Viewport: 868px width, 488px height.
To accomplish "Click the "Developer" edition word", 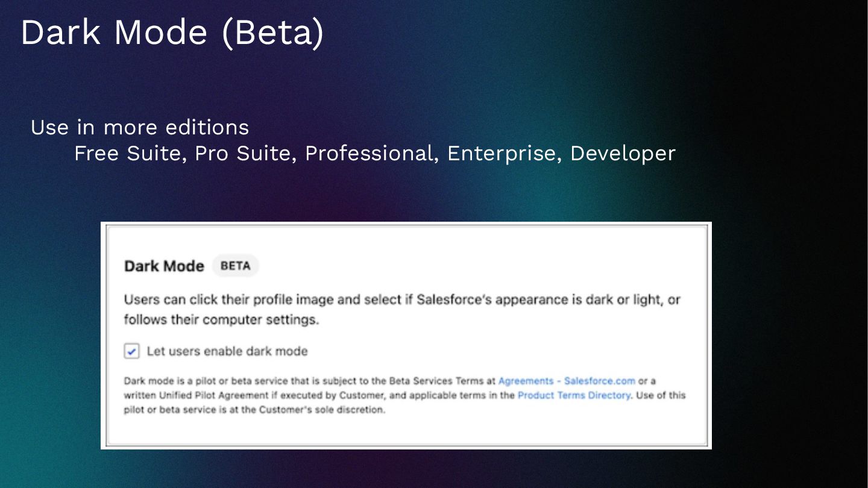I will tap(622, 154).
